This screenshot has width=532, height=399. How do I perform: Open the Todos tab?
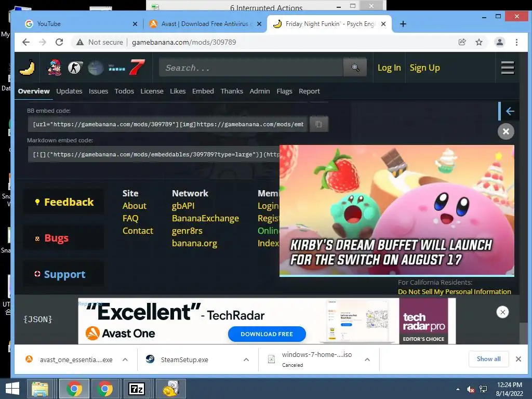124,91
